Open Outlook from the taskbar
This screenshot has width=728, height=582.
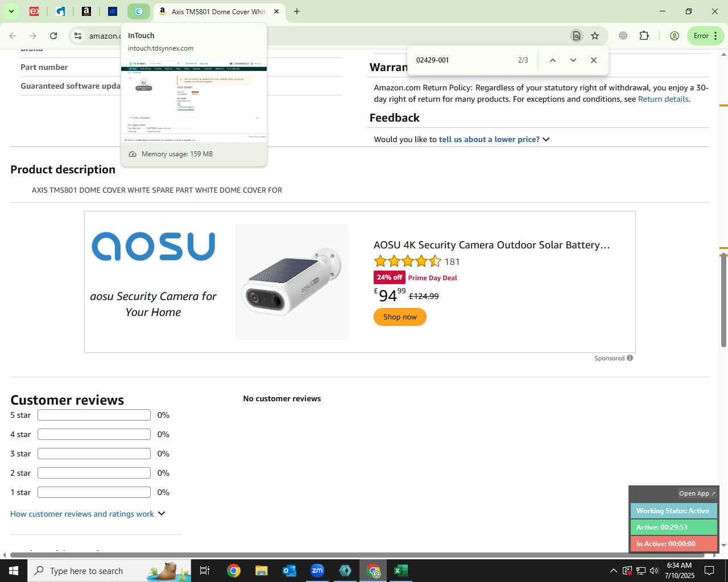click(x=289, y=571)
